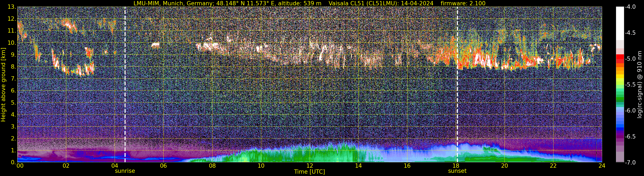Click the '20' time tick label
Screen dimensions: 644x176
click(x=505, y=166)
